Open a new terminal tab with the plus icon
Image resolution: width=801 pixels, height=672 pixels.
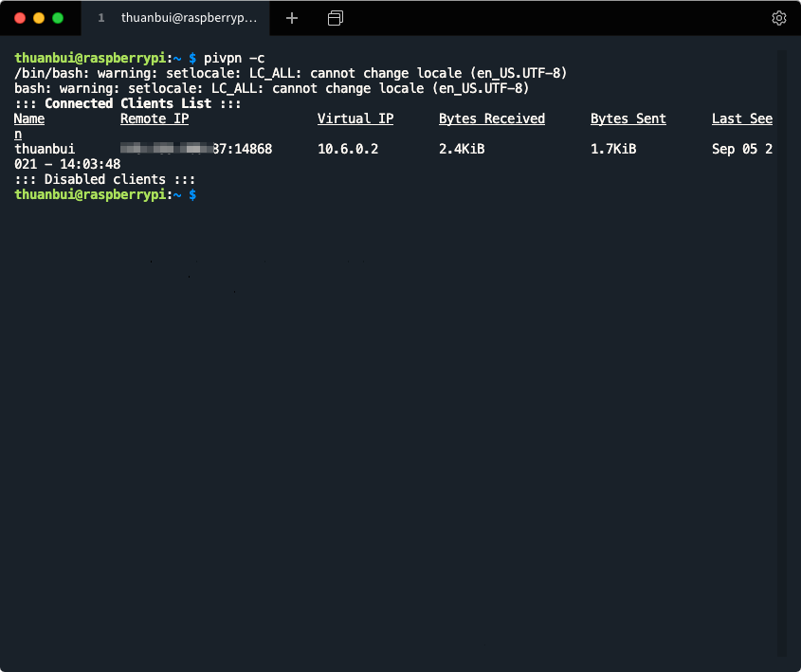(x=292, y=18)
